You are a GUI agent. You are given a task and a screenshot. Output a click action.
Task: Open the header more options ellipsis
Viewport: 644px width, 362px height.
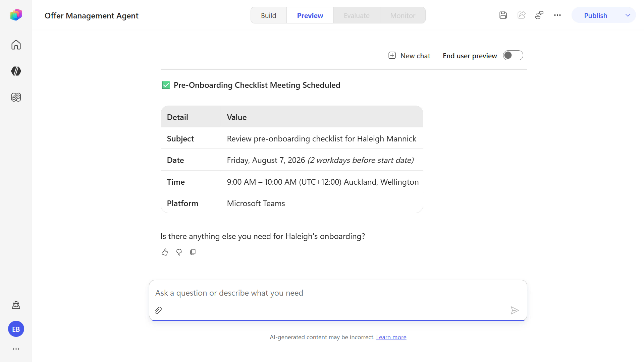coord(557,15)
